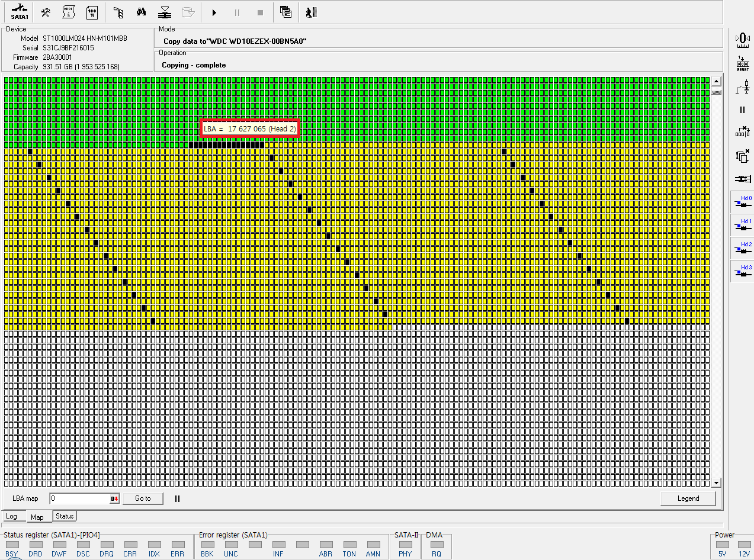Click the 100% document toolbar icon
The height and width of the screenshot is (560, 754).
click(x=92, y=12)
